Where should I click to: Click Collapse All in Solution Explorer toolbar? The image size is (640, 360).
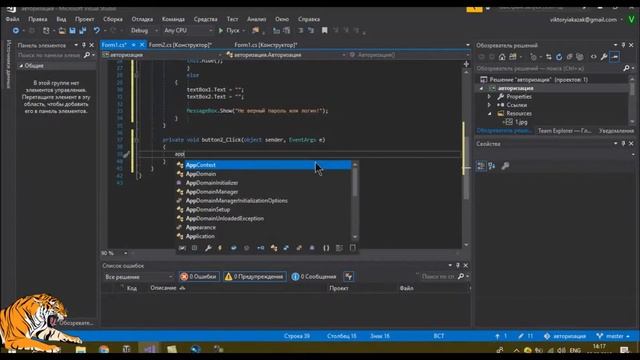569,57
